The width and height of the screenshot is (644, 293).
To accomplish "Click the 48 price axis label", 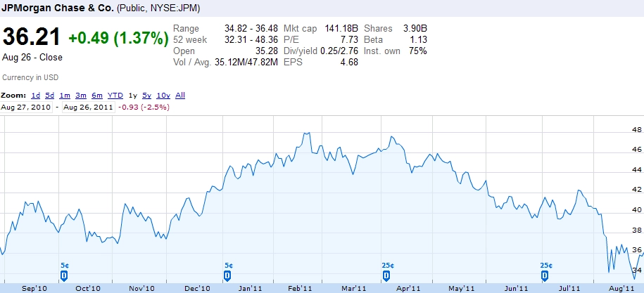I will (x=636, y=129).
